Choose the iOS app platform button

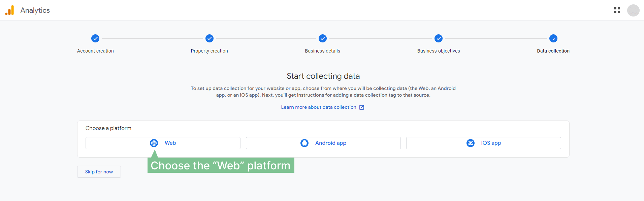(484, 143)
